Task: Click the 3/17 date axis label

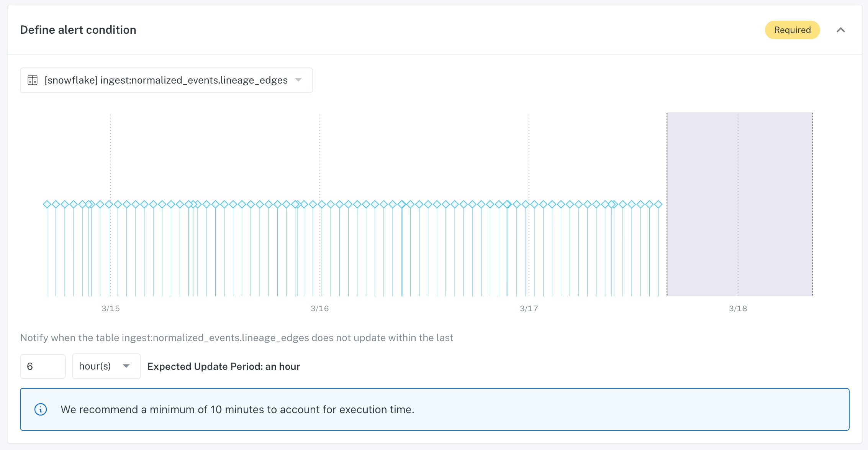Action: tap(529, 309)
